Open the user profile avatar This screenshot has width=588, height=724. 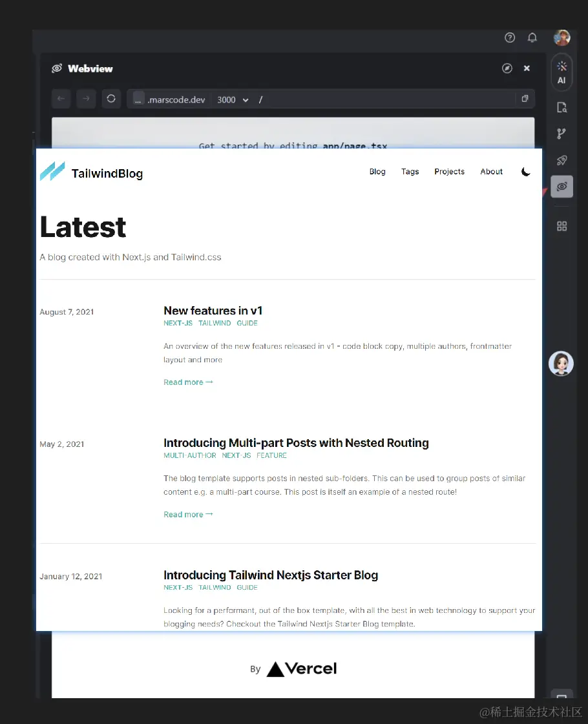pyautogui.click(x=562, y=38)
